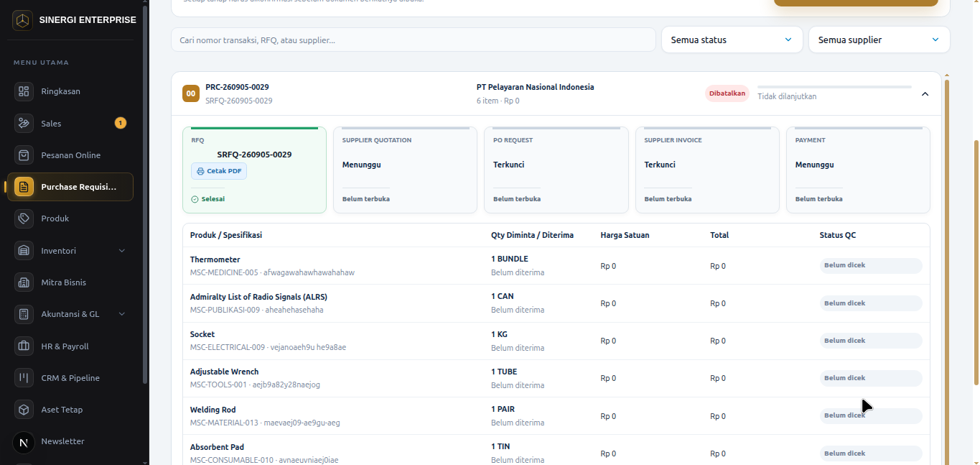The image size is (980, 465).
Task: Click Socket row Belum dicek status
Action: 871,341
